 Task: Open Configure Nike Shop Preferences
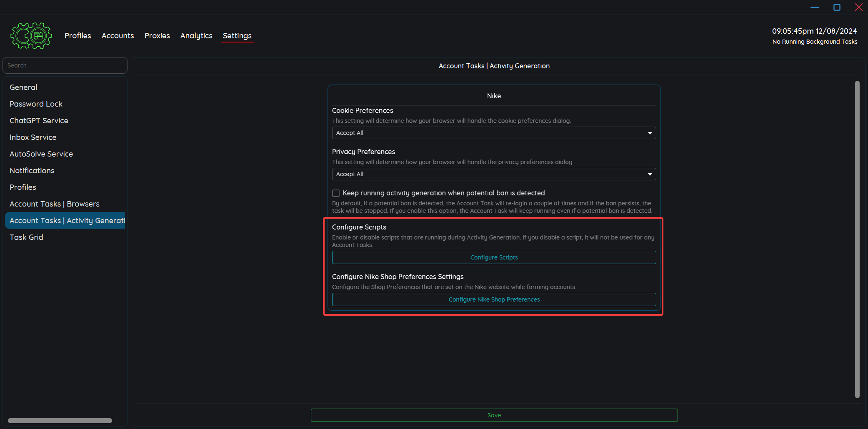point(494,299)
